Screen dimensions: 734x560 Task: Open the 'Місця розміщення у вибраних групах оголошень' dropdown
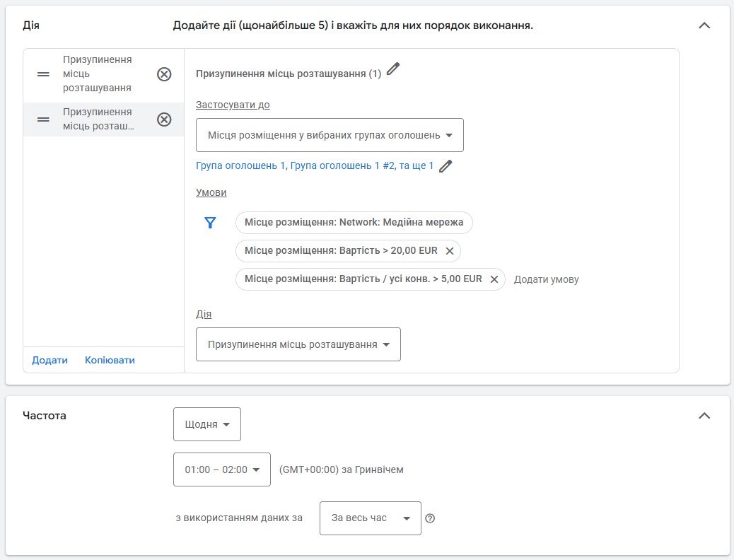click(x=330, y=135)
